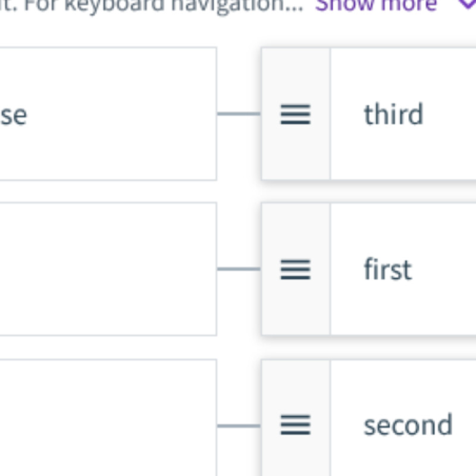
Task: Click connector line leading to 'third'
Action: pos(239,114)
